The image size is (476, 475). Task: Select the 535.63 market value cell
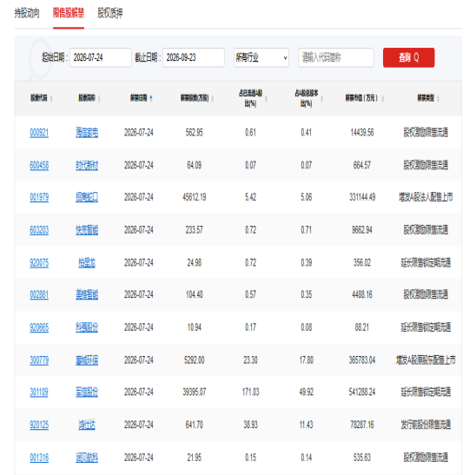(x=362, y=458)
